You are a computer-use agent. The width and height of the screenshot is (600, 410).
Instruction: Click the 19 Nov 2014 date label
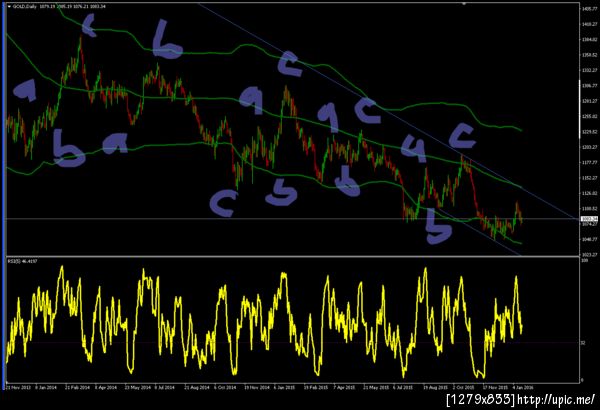(x=257, y=387)
